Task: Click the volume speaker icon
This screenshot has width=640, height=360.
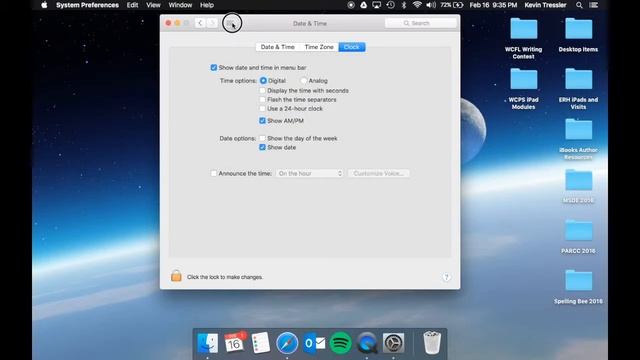Action: [431, 5]
